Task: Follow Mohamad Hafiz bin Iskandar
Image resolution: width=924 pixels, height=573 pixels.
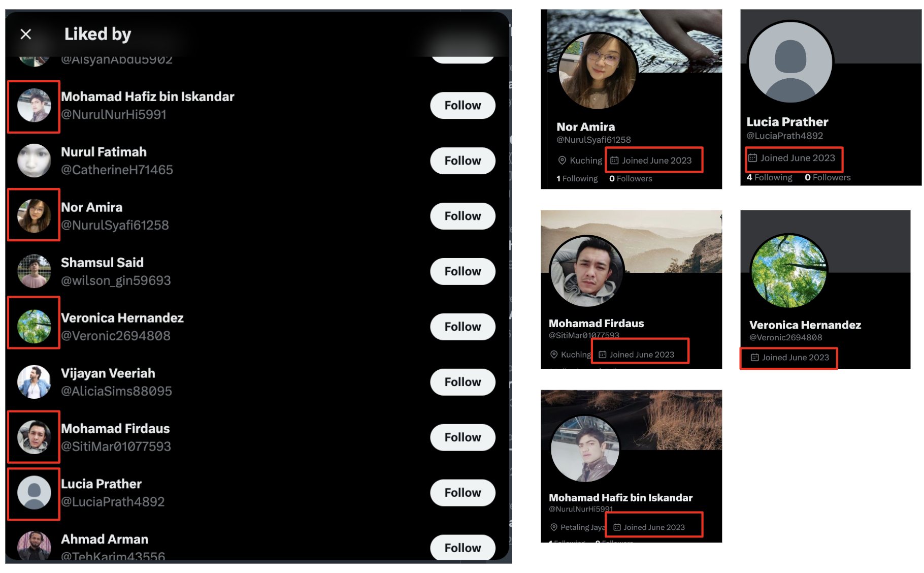Action: (463, 105)
